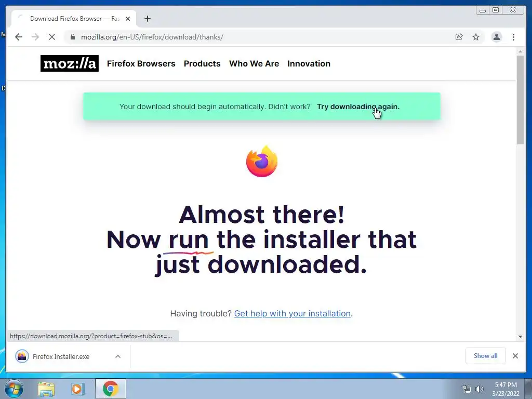Open the Firefox Installer.exe download
The width and height of the screenshot is (532, 399).
pos(61,356)
